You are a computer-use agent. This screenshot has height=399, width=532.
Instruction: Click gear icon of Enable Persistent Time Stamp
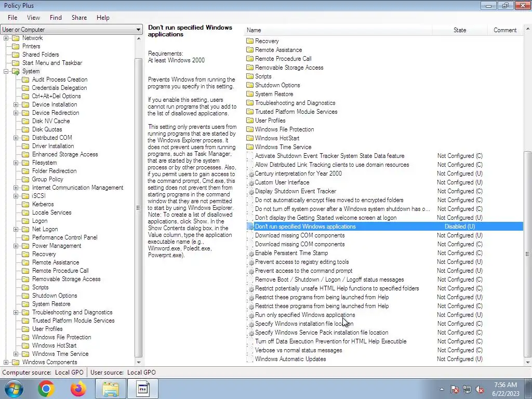pyautogui.click(x=251, y=253)
